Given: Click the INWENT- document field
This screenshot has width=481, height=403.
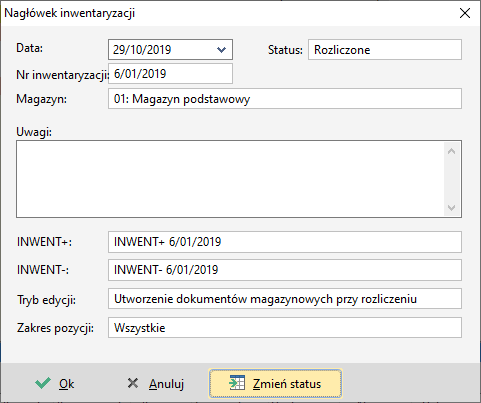Looking at the screenshot, I should point(285,270).
